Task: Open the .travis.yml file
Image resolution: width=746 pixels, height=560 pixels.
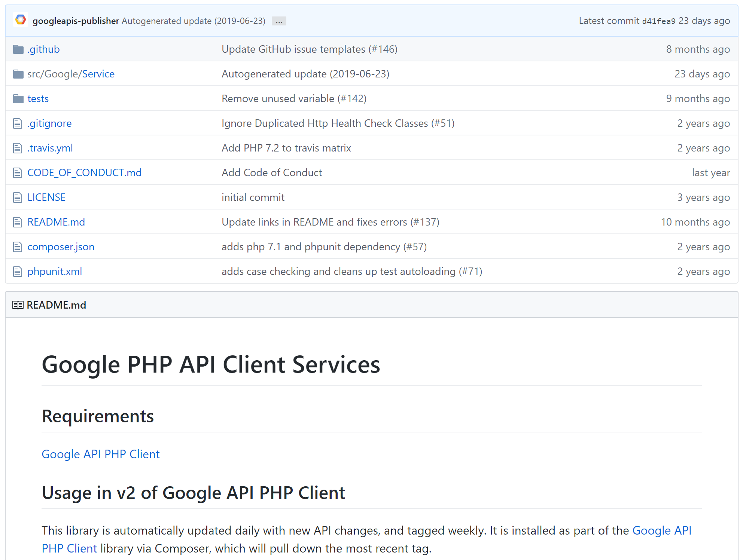Action: (x=50, y=148)
